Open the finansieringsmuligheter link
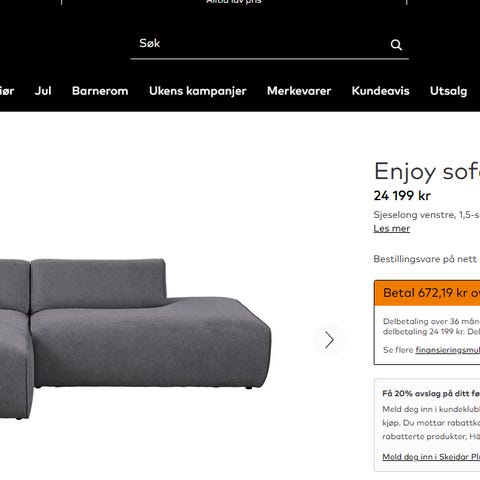Screen dimensions: 480x480 click(x=448, y=350)
